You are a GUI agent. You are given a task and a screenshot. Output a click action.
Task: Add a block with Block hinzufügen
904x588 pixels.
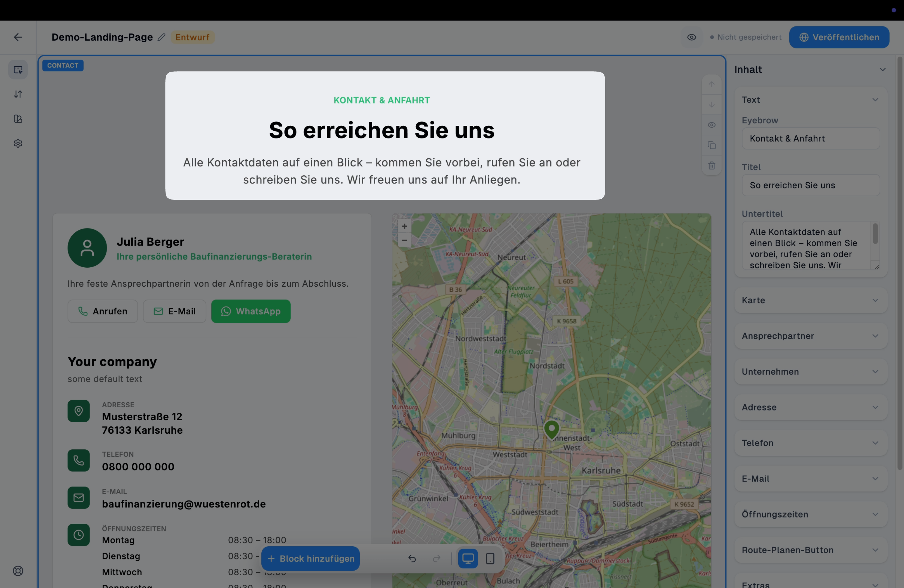coord(310,558)
